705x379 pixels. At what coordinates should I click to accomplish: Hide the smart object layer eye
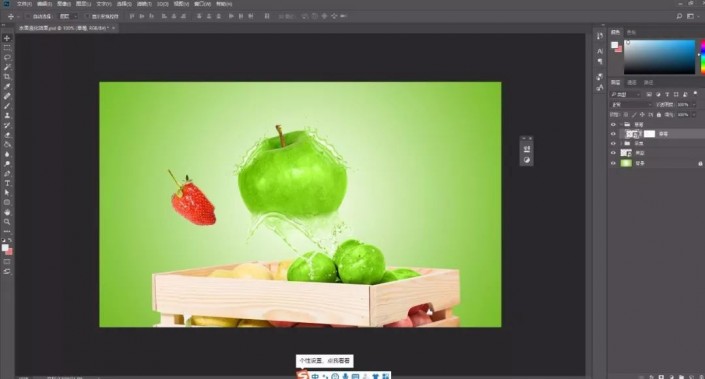[x=613, y=153]
